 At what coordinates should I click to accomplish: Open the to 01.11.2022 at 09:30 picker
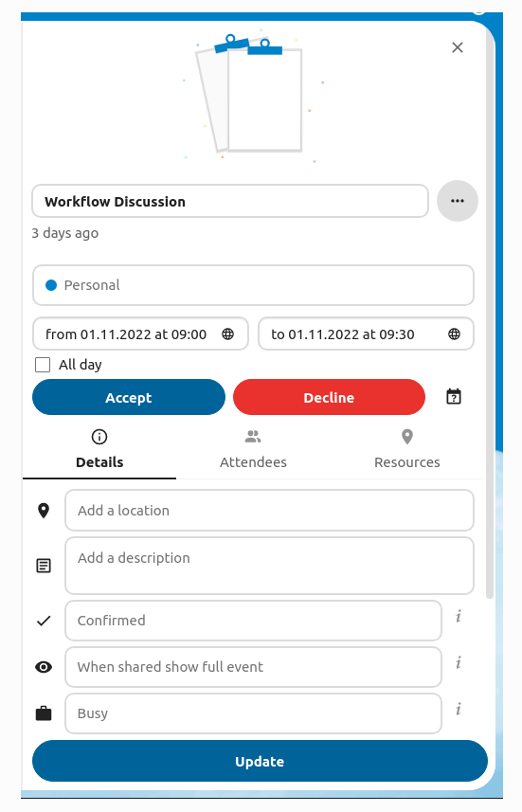(x=366, y=334)
